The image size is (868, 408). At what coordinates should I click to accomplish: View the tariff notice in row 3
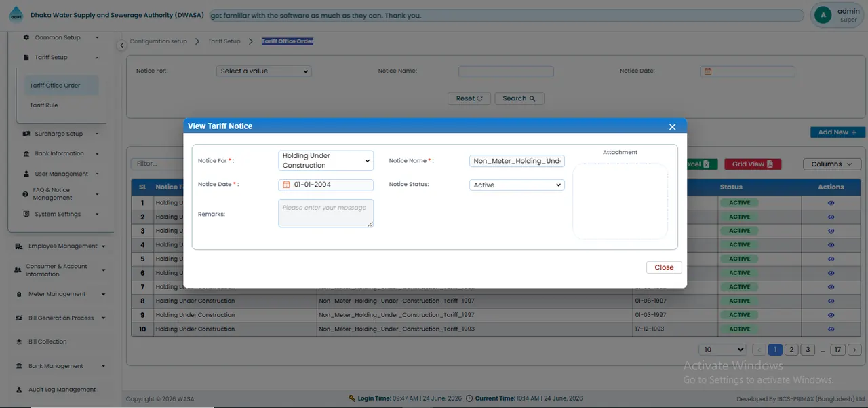[x=831, y=231]
